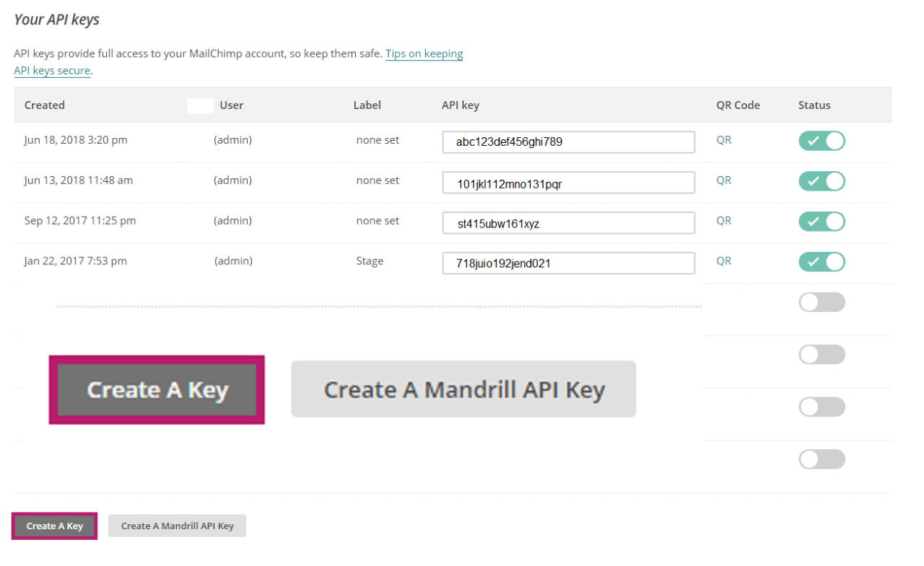924x566 pixels.
Task: Click "none set" label in the Sep 12 row
Action: click(x=378, y=221)
